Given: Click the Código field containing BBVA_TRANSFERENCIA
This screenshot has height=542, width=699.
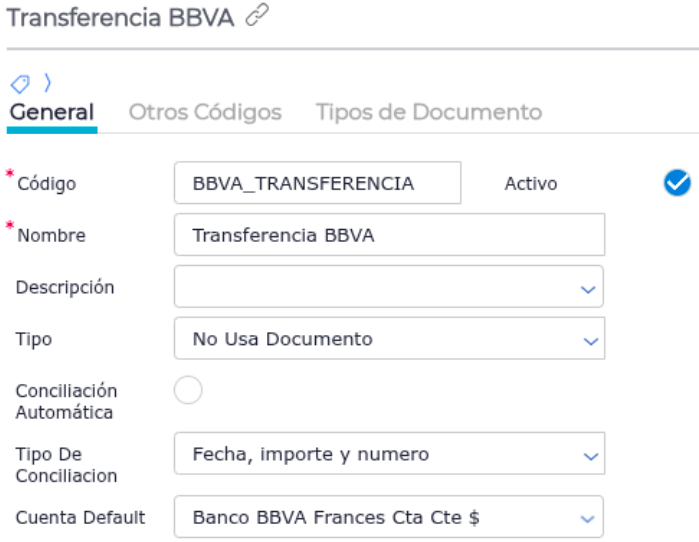Looking at the screenshot, I should [316, 183].
